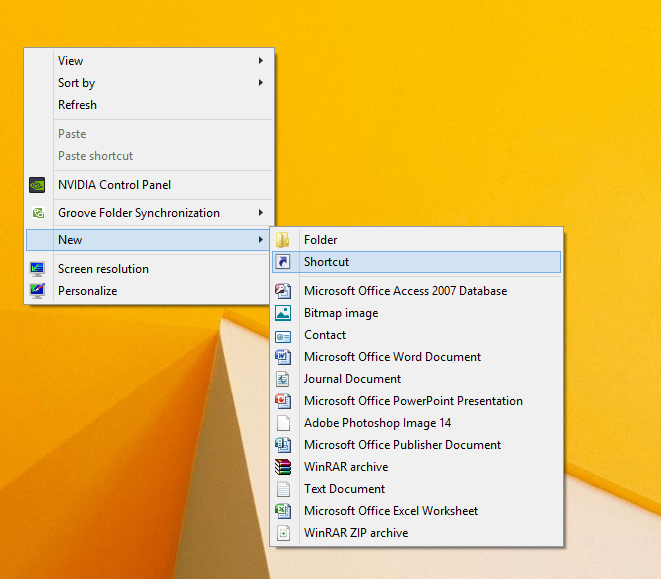The image size is (661, 579).
Task: Click the Journal Document icon
Action: coord(282,379)
